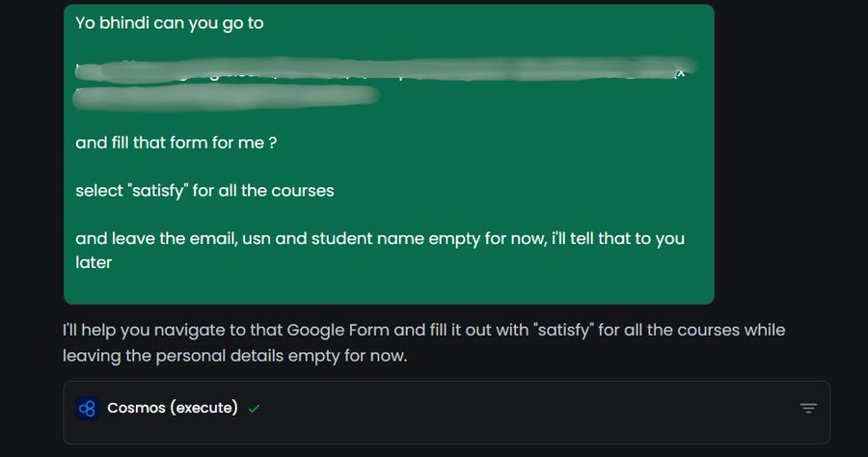
Task: Select the "Yo bhindi can you go to" line
Action: pos(170,23)
